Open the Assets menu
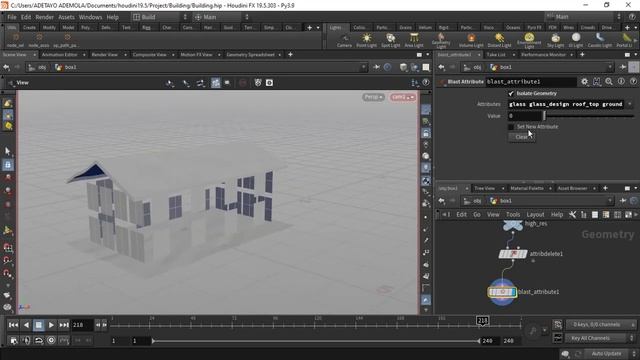Viewport: 640px width, 360px height. [x=66, y=17]
